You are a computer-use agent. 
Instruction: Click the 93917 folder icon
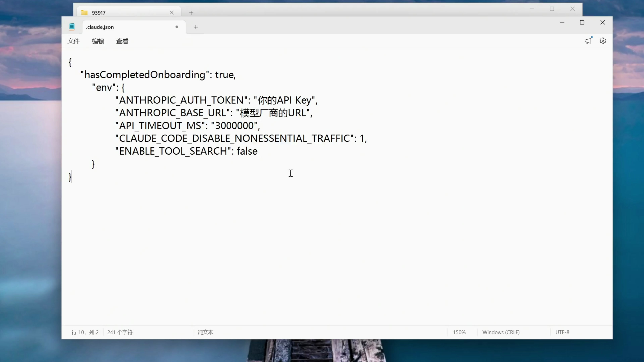(84, 13)
